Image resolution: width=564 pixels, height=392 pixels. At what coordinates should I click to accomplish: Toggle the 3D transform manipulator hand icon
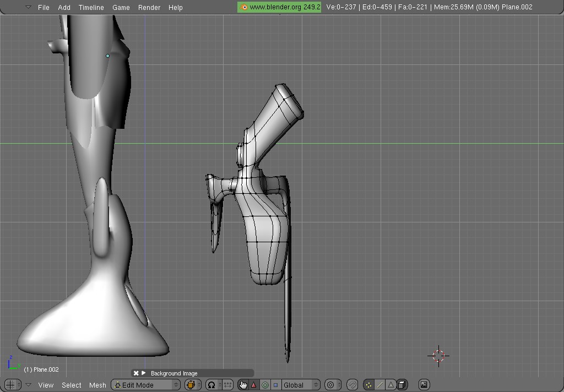tap(243, 385)
